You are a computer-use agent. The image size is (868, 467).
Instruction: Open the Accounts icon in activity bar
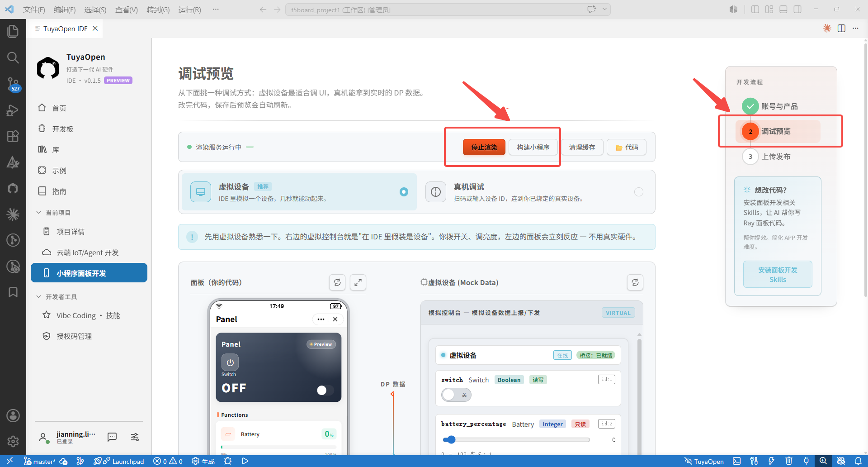13,415
